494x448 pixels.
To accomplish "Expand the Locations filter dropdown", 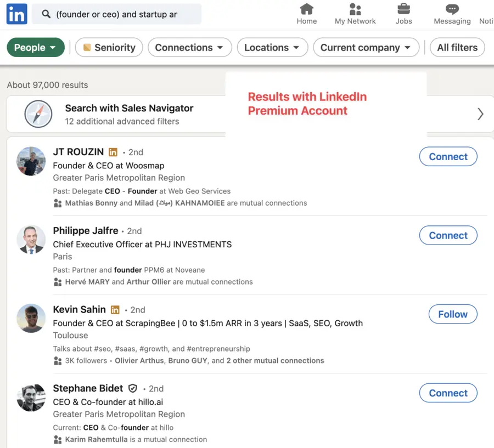I will point(272,47).
